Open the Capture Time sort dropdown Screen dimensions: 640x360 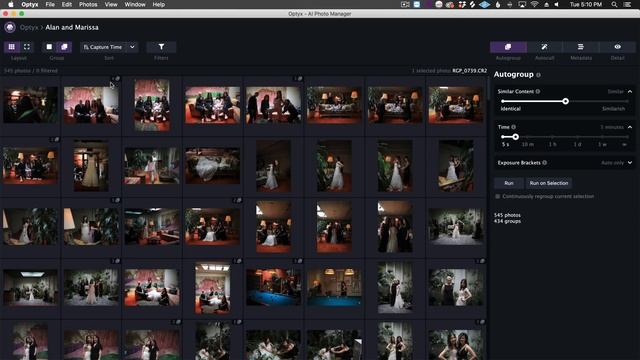point(109,47)
